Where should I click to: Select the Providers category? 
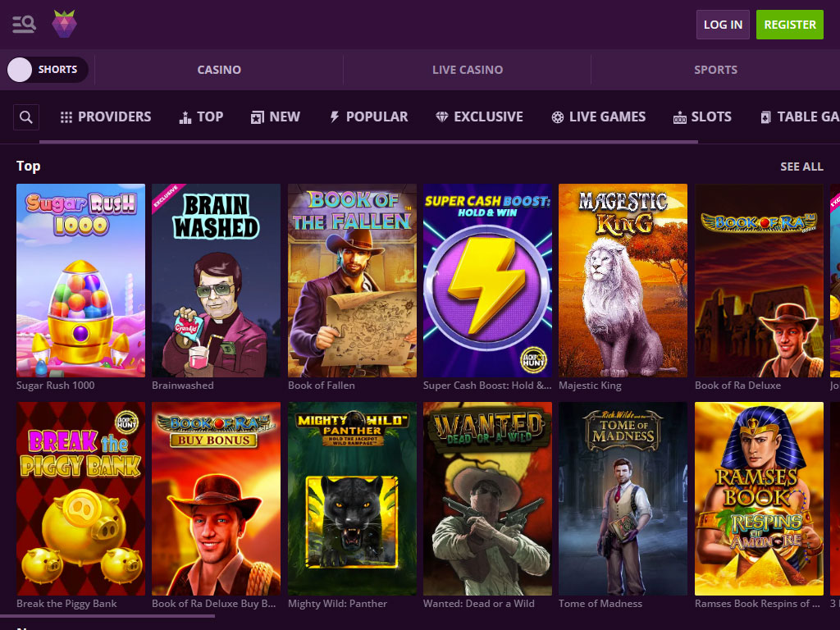point(106,116)
